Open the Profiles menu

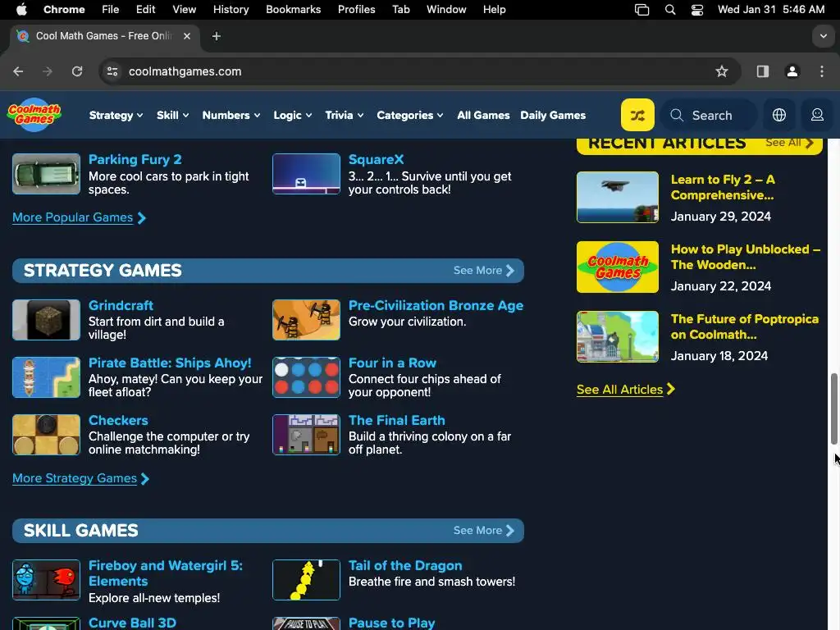pyautogui.click(x=356, y=9)
